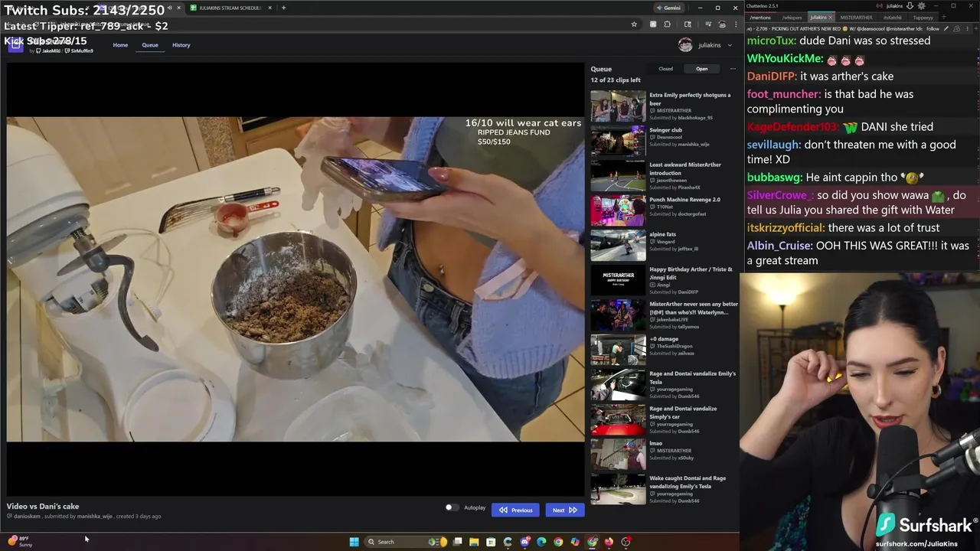
Task: Select 'Happy Birthday Arther' clip thumbnail
Action: (x=618, y=280)
